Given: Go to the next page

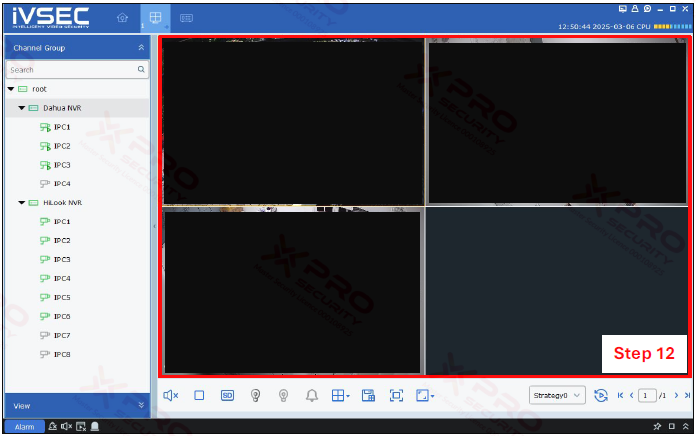Looking at the screenshot, I should (x=676, y=395).
